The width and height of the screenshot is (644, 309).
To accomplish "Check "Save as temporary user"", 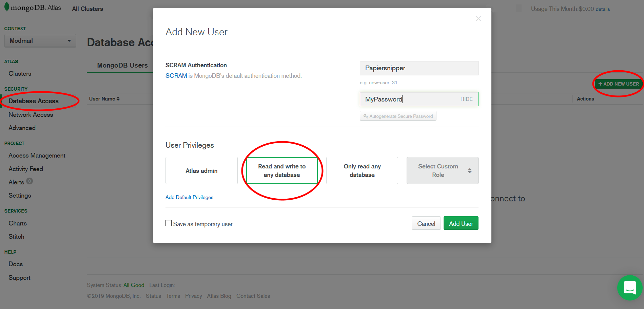I will (169, 223).
